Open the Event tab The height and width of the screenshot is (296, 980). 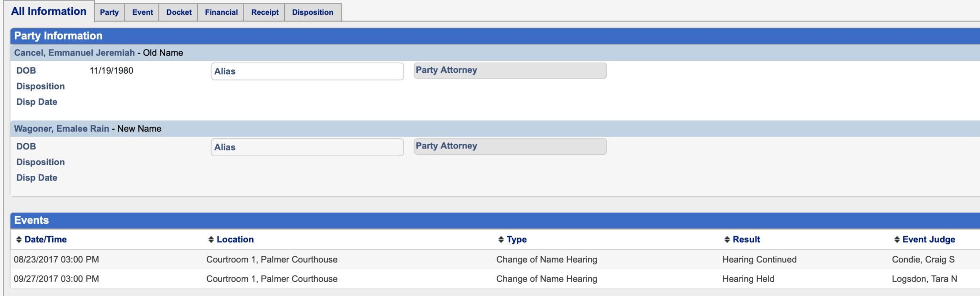point(143,12)
